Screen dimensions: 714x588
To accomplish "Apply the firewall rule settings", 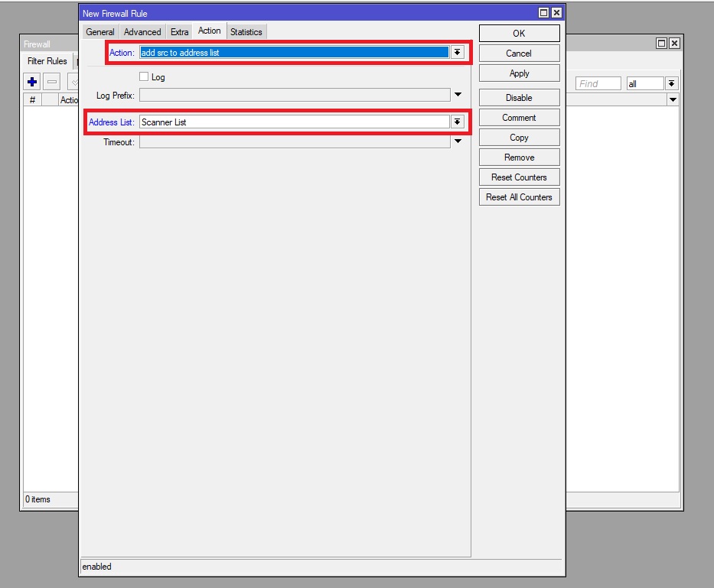I will coord(519,73).
